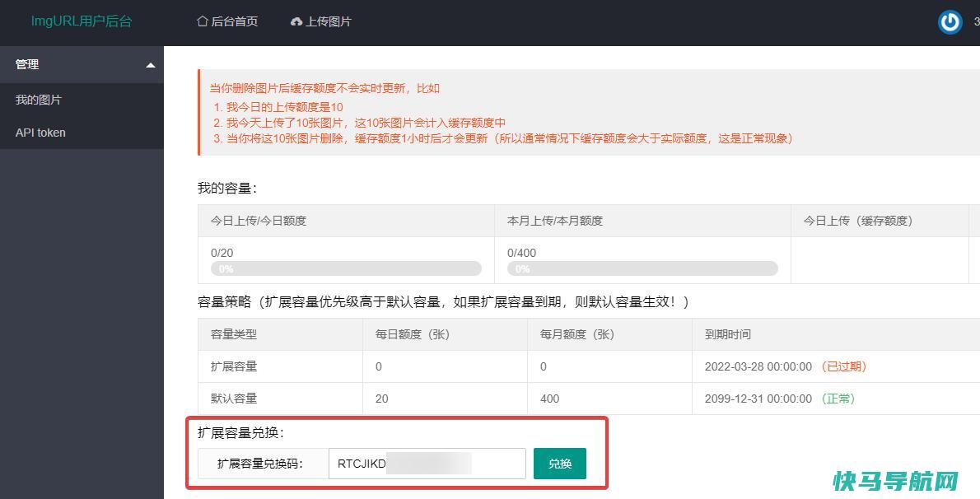980x499 pixels.
Task: Click the blue power avatar icon
Action: click(x=950, y=22)
